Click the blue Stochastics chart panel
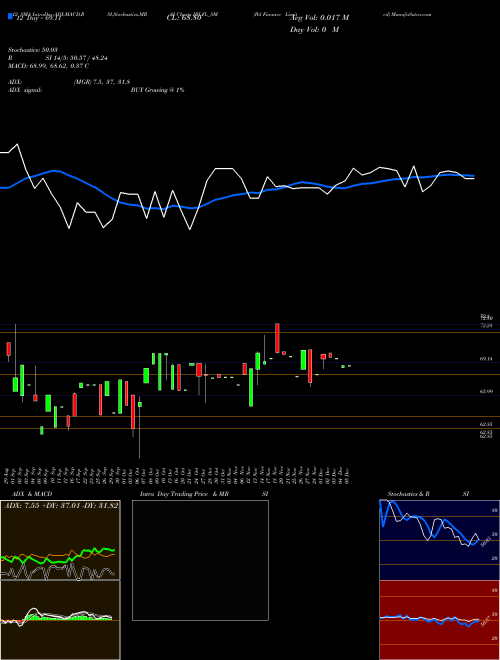This screenshot has height=660, width=500. click(x=439, y=539)
